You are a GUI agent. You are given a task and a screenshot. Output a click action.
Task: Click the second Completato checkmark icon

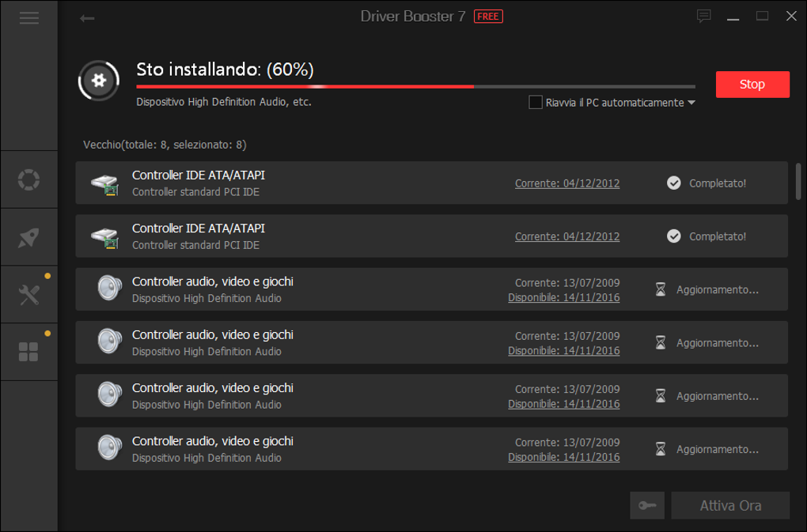(x=674, y=236)
